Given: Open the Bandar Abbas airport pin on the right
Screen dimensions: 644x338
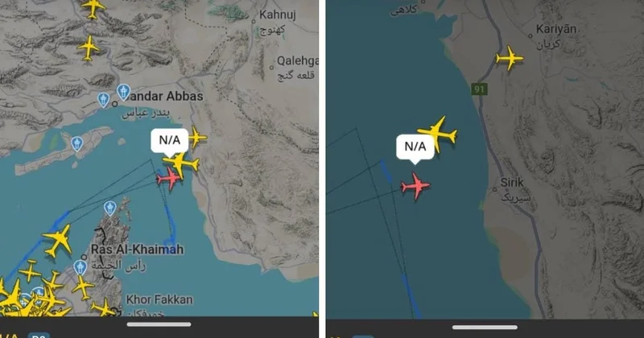Looking at the screenshot, I should pos(123,92).
